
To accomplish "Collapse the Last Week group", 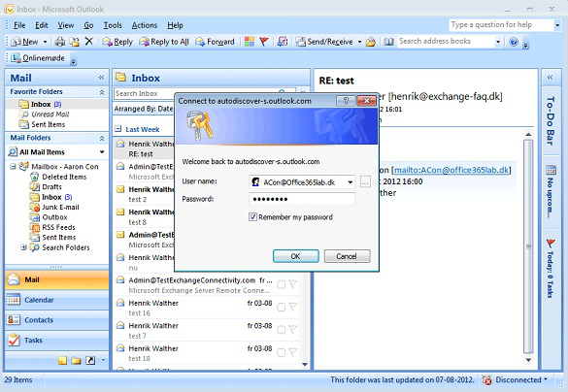I will point(118,129).
